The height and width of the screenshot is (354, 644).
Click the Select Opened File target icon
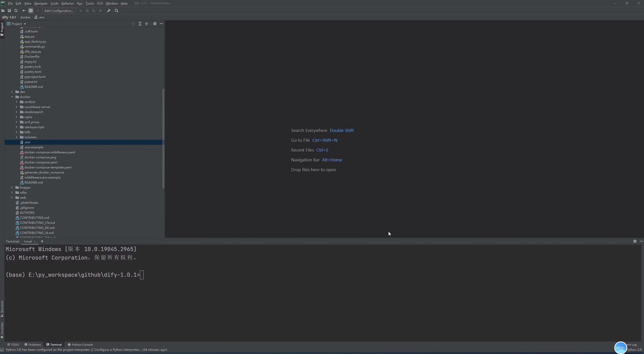click(133, 24)
